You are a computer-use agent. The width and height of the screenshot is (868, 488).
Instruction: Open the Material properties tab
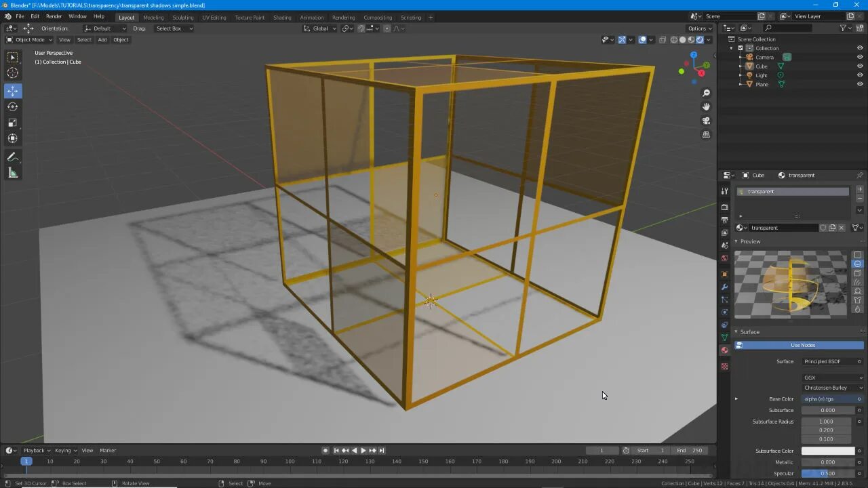(x=724, y=350)
